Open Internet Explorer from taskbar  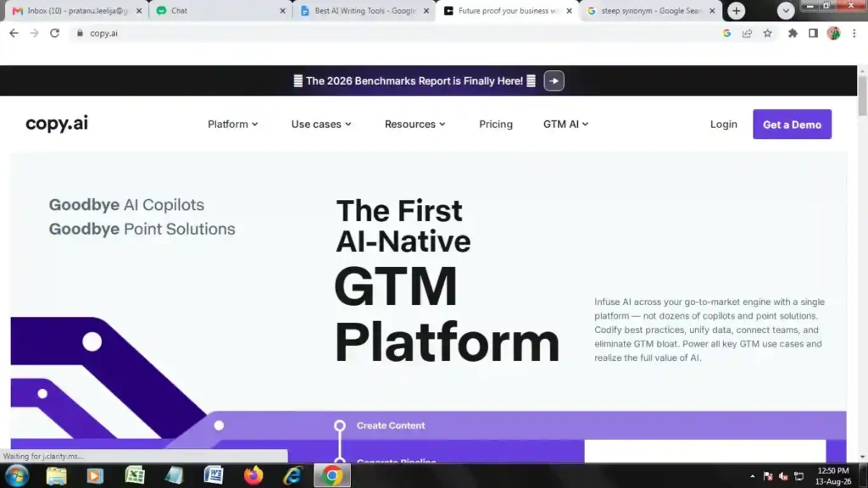coord(292,476)
